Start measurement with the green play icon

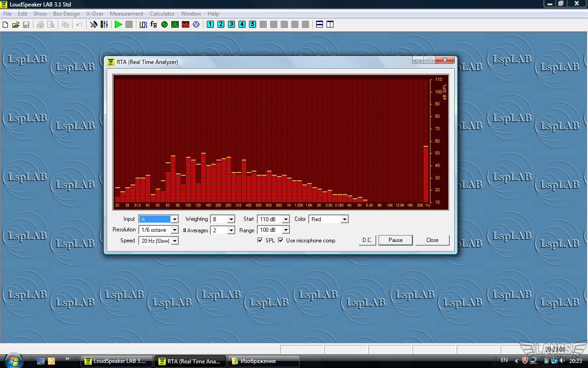pos(119,24)
